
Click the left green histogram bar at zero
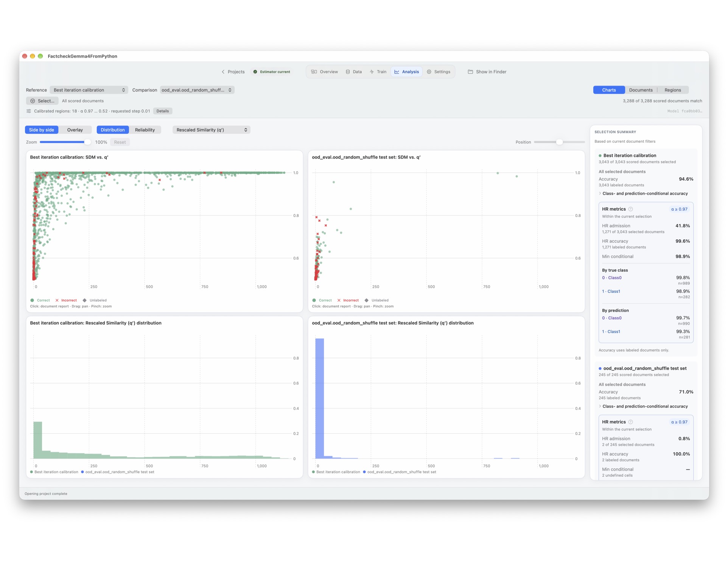pos(38,440)
